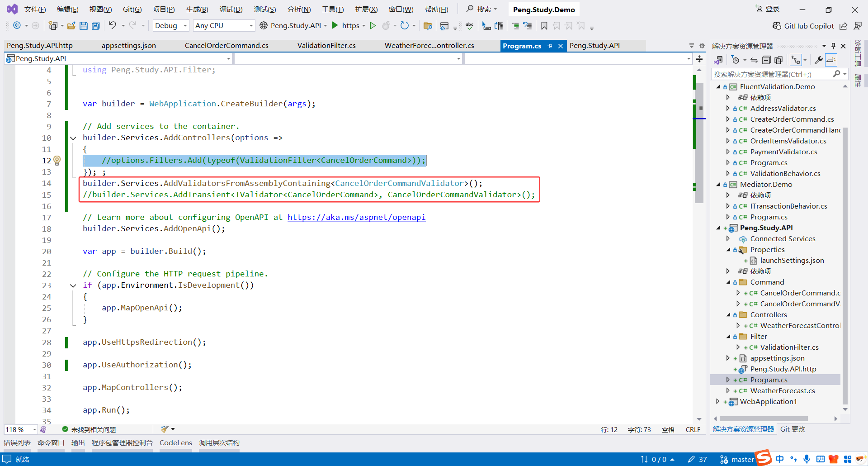Click the split editor icon above the scrollbar

coord(699,59)
